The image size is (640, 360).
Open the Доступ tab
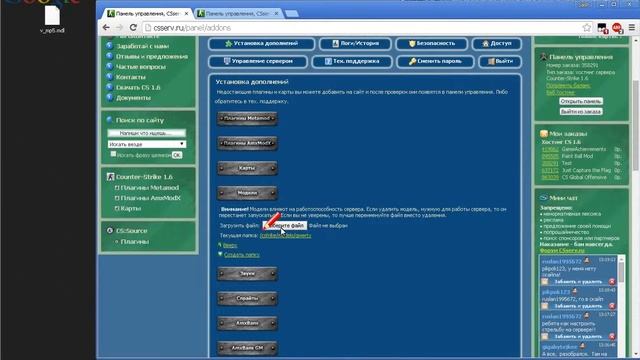[x=497, y=44]
